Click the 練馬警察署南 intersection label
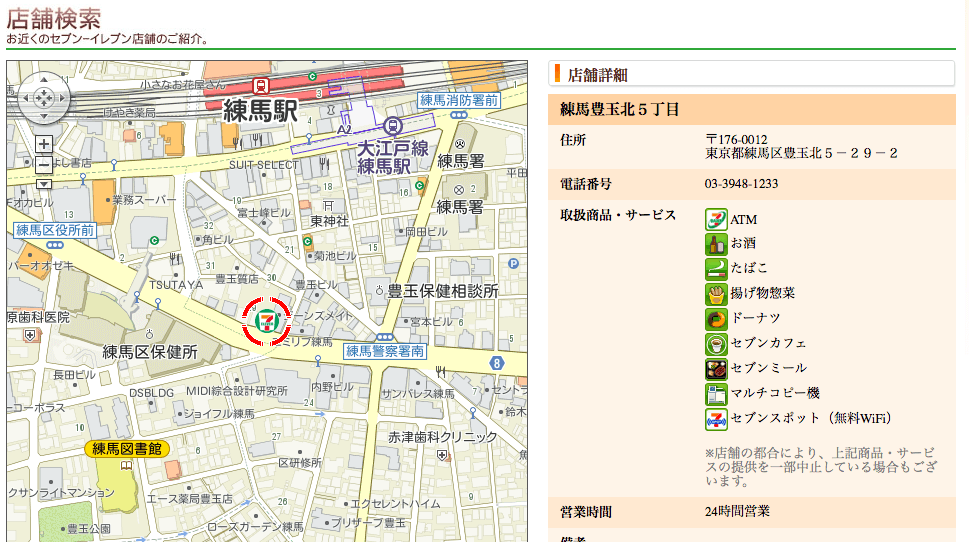This screenshot has width=969, height=542. tap(385, 351)
